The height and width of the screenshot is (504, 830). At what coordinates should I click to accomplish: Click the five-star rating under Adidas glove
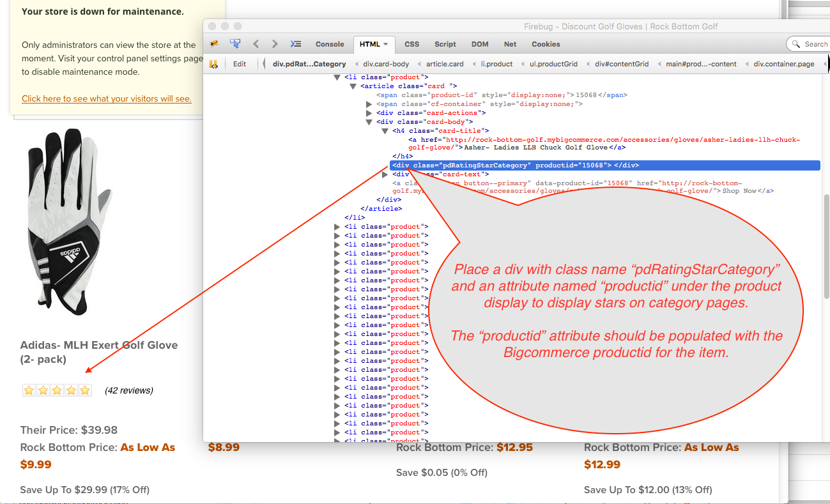pos(58,390)
